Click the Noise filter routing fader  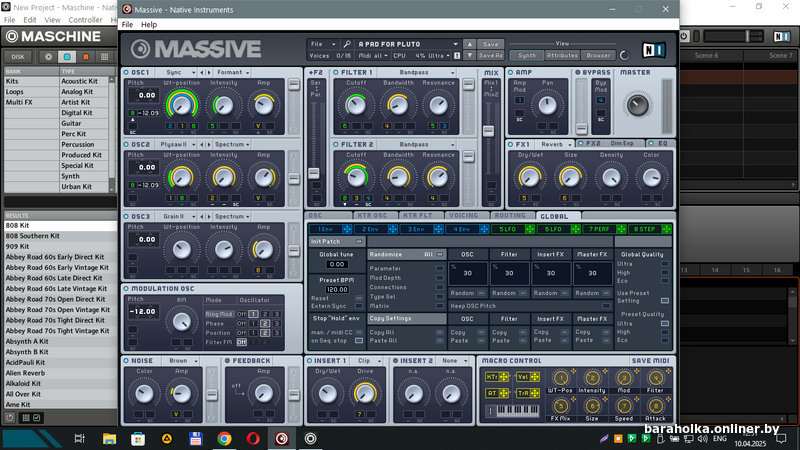[211, 395]
